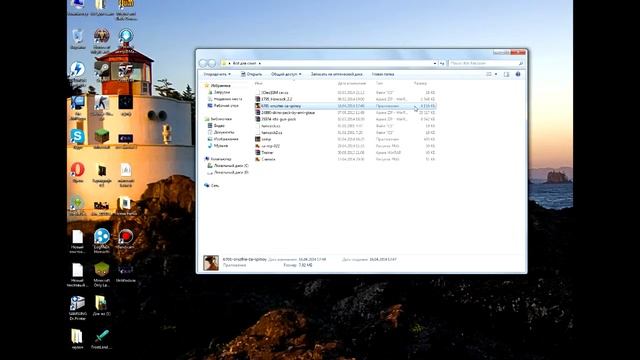
Task: Select the Снимок image file
Action: coord(268,159)
